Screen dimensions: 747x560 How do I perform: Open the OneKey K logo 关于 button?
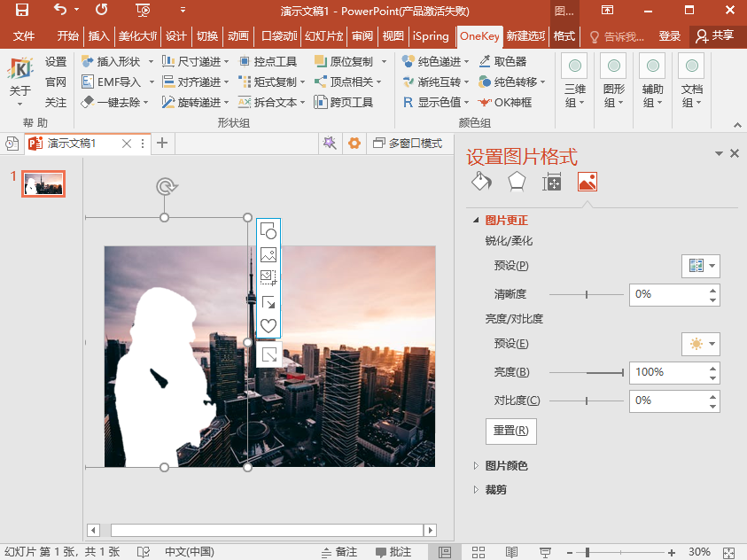pos(20,81)
